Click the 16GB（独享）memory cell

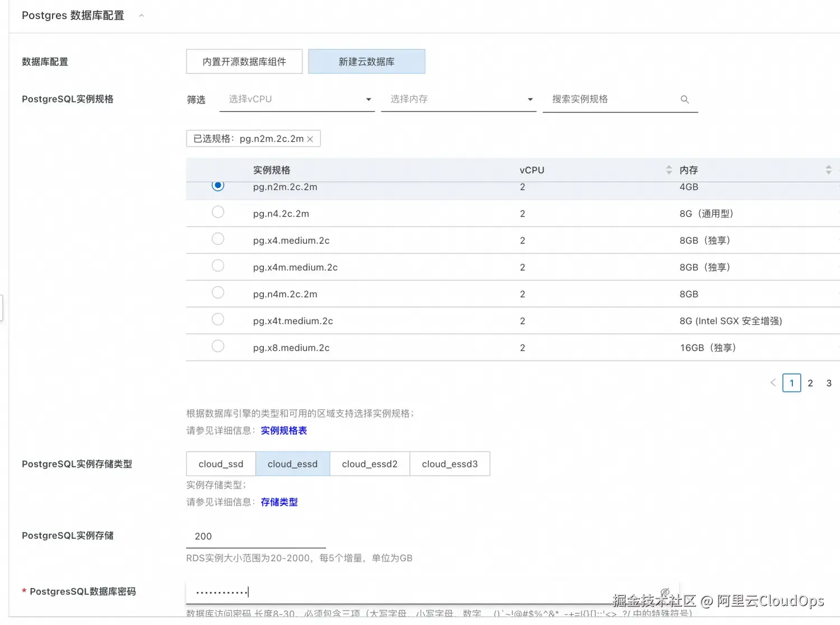(x=708, y=348)
